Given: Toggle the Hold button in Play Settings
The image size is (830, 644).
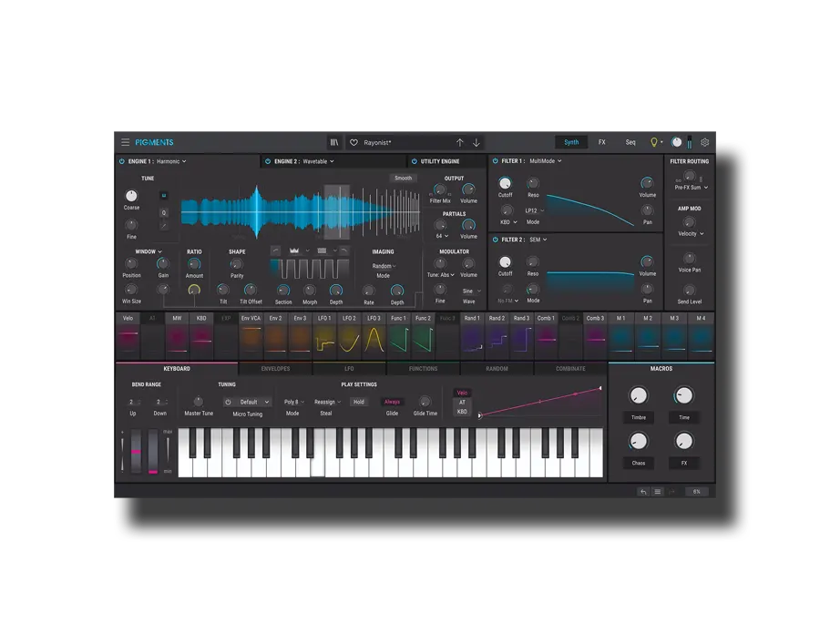Looking at the screenshot, I should [x=359, y=403].
